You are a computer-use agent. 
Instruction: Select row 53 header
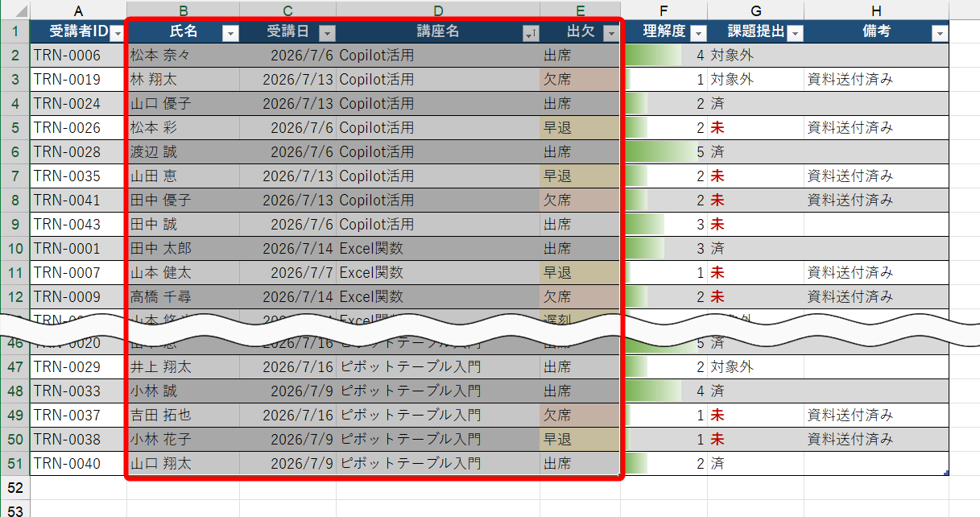[x=15, y=510]
